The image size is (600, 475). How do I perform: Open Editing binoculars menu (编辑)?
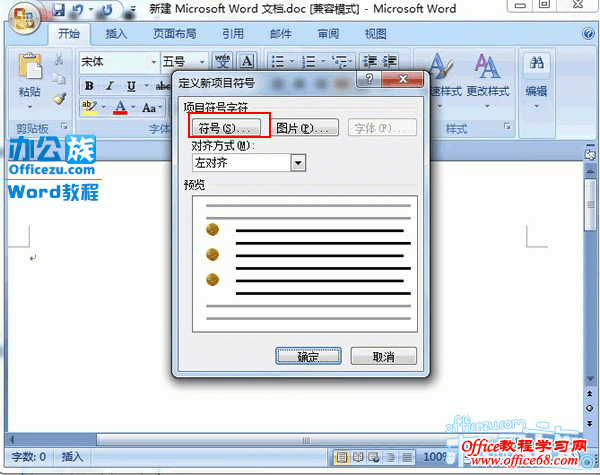(536, 80)
